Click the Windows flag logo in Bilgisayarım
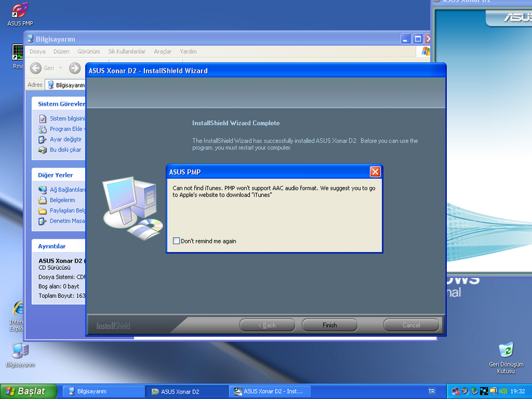 tap(424, 52)
